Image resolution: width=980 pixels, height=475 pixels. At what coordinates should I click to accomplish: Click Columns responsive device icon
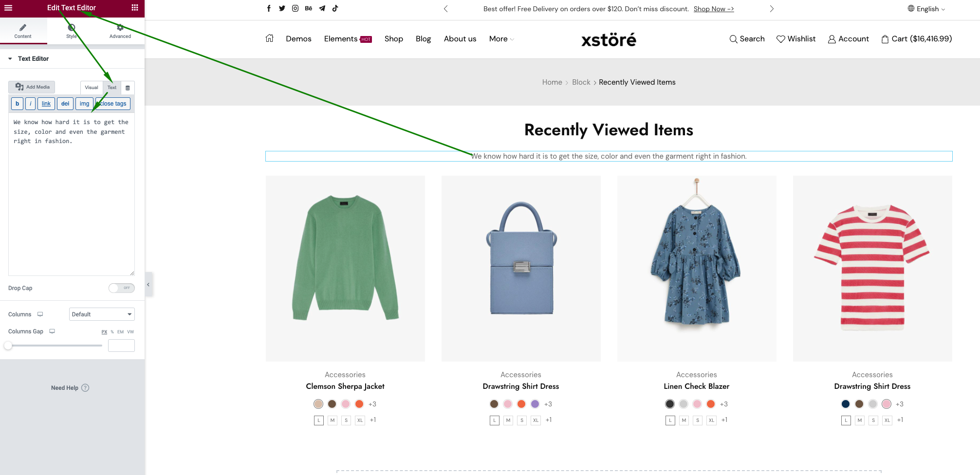(40, 314)
